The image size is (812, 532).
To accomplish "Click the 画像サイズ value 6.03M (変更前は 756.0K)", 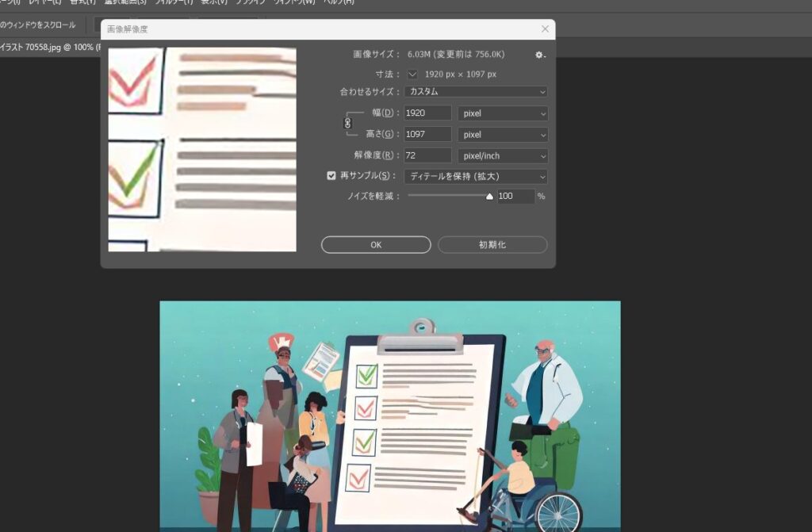I will click(456, 55).
